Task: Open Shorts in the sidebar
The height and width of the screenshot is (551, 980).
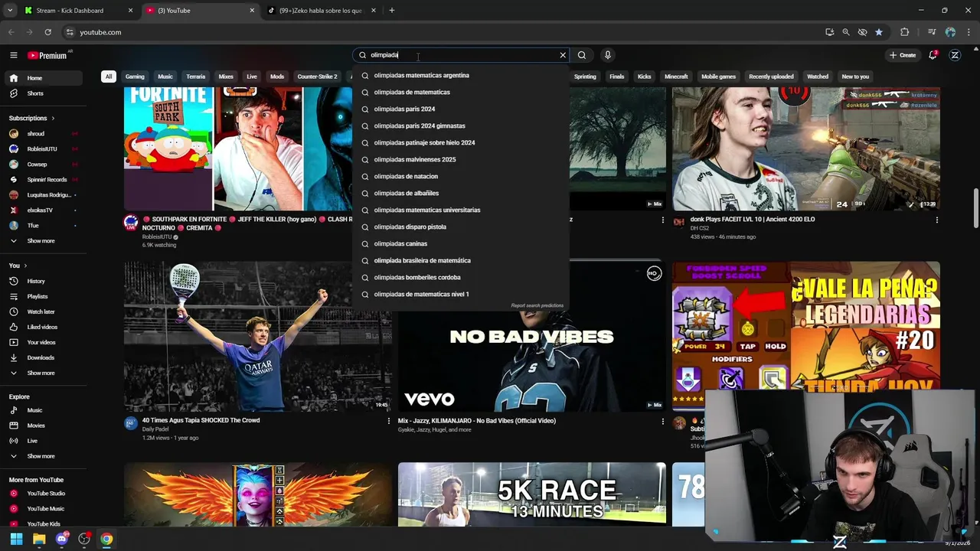Action: click(x=44, y=93)
